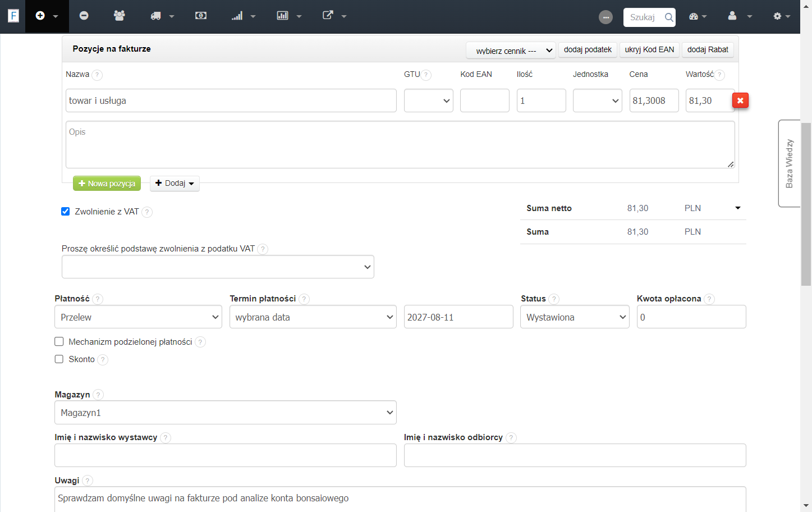Click the help icon next to Zwolnienie z VAT

click(x=147, y=212)
